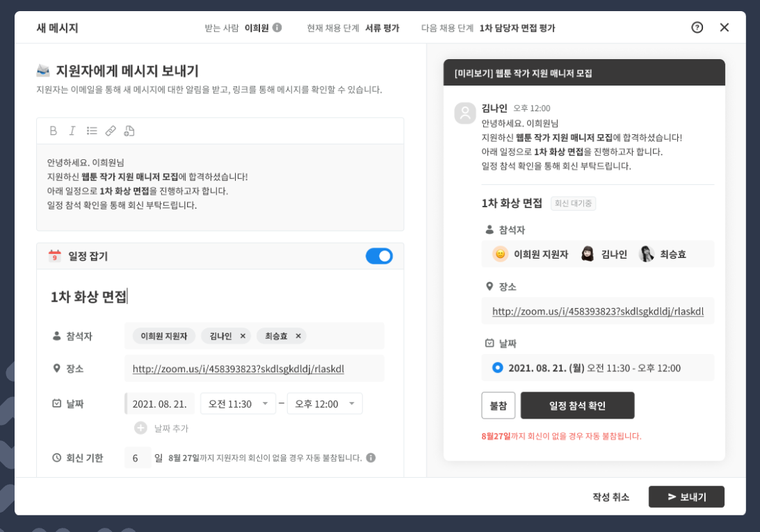Close the new message dialog
760x532 pixels.
tap(724, 28)
